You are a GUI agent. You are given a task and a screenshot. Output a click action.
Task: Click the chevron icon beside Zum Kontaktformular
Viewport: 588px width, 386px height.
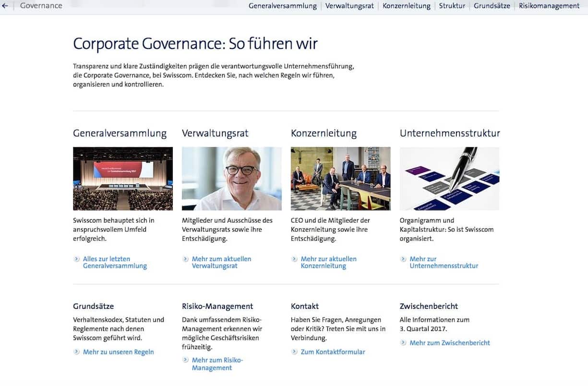coord(294,351)
